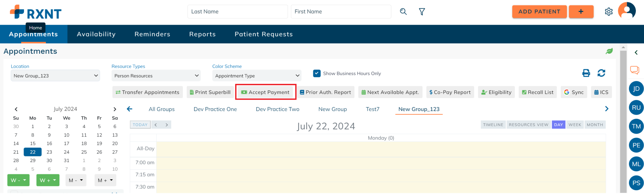Switch calendar to Week view
Image resolution: width=644 pixels, height=194 pixels.
tap(574, 125)
